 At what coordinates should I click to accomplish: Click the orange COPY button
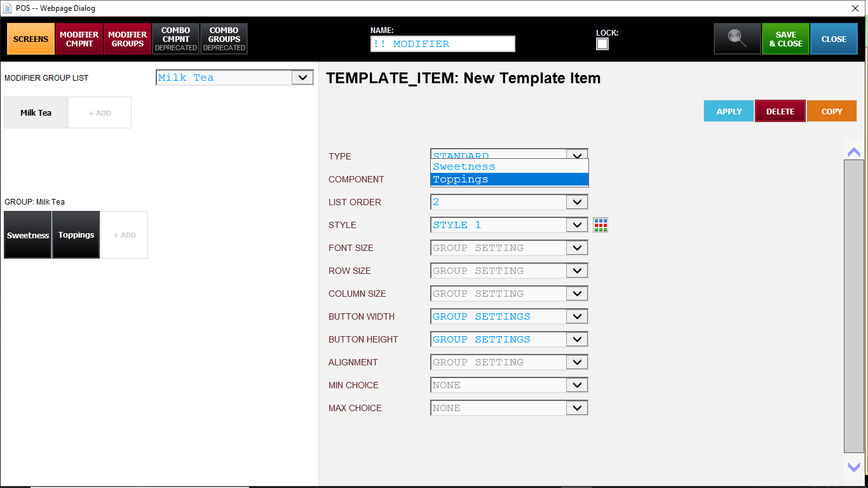click(831, 111)
